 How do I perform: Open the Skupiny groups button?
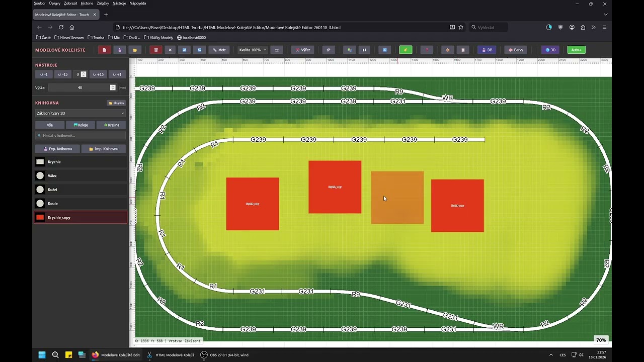(x=116, y=103)
